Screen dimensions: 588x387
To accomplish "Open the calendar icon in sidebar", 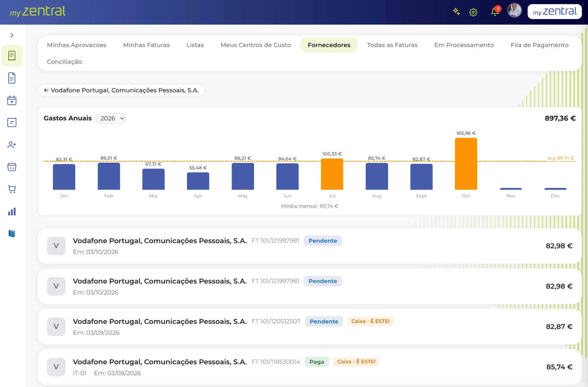I will [x=12, y=100].
